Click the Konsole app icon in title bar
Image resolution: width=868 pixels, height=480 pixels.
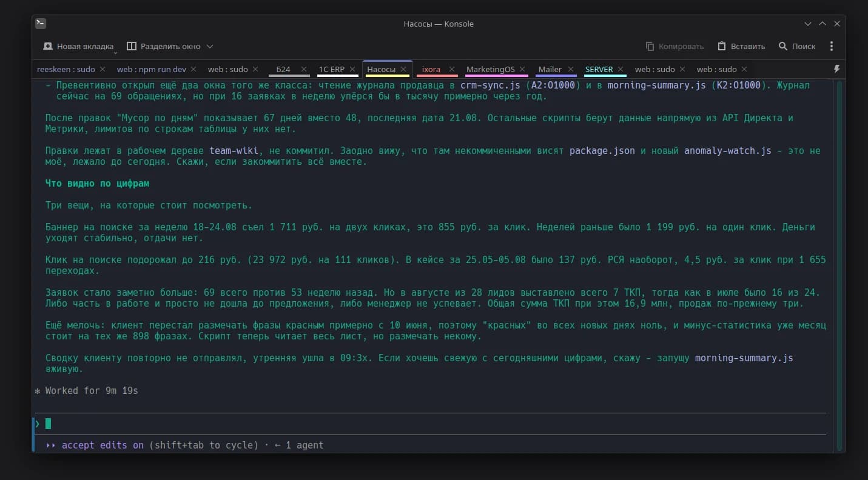[x=41, y=24]
